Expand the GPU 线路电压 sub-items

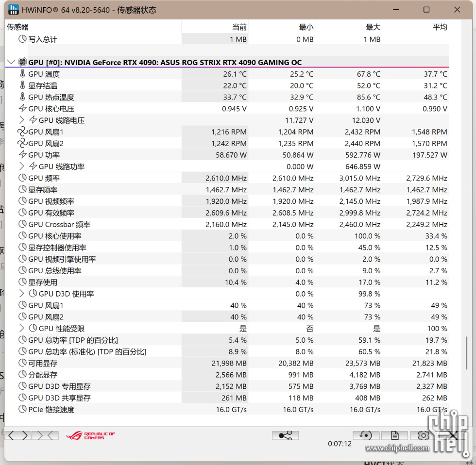(21, 120)
